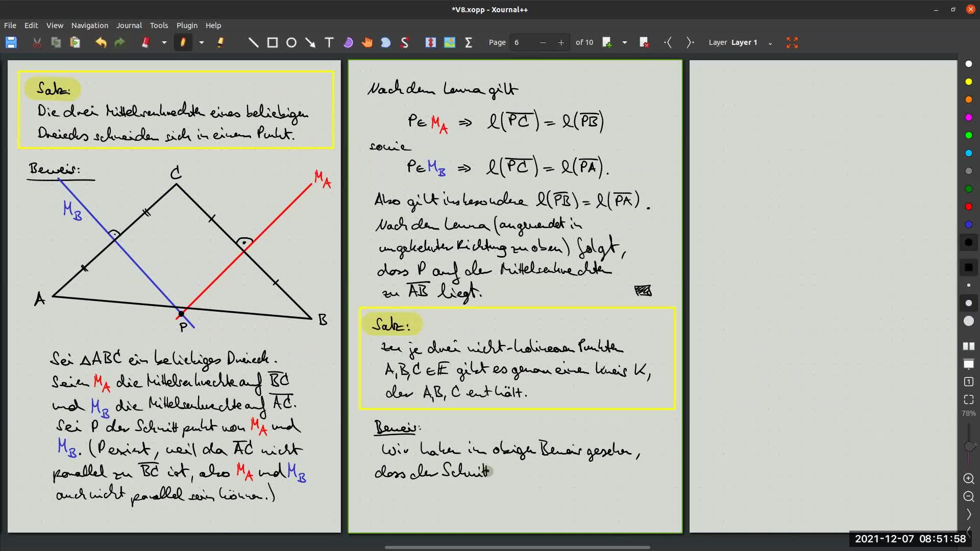The height and width of the screenshot is (551, 980).
Task: Toggle Draw ellipse mode
Action: point(291,42)
